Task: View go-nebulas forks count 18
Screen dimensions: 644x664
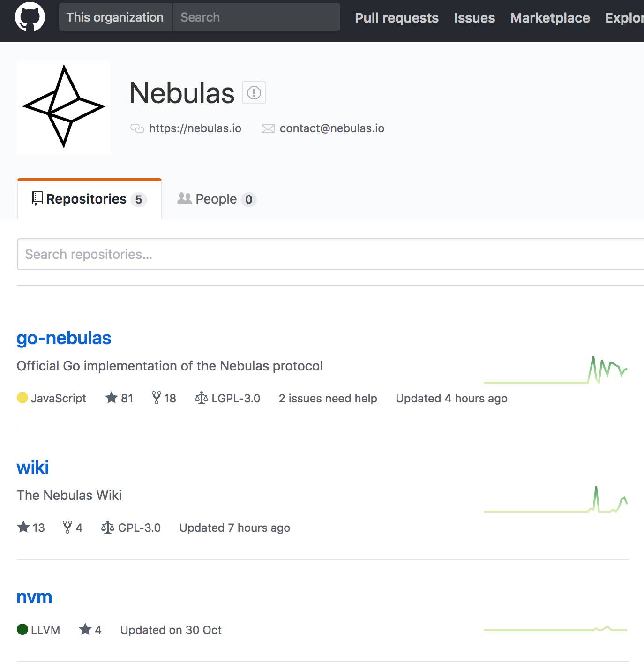Action: 164,398
